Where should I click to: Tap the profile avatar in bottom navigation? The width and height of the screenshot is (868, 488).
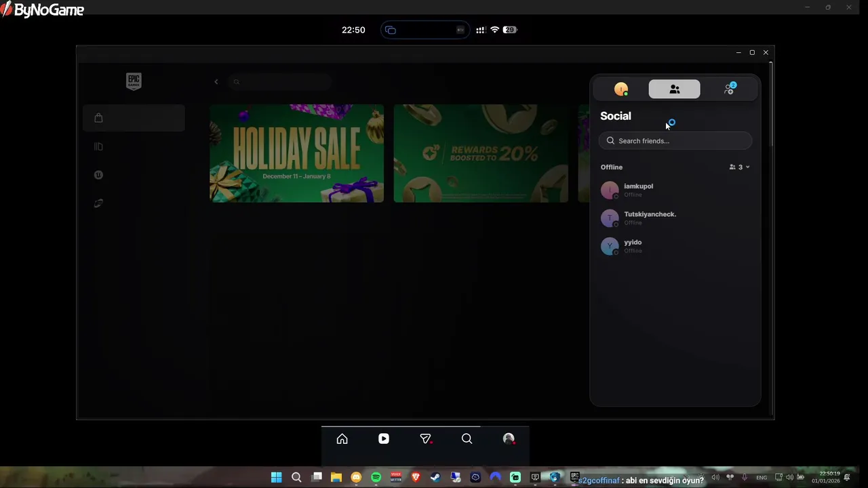[x=509, y=439]
